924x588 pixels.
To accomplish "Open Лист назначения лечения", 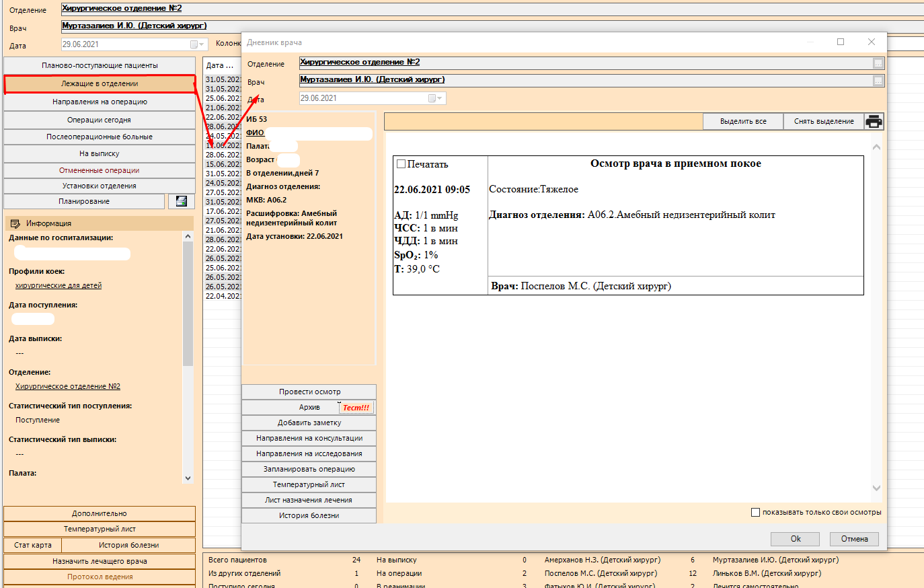I will click(309, 500).
